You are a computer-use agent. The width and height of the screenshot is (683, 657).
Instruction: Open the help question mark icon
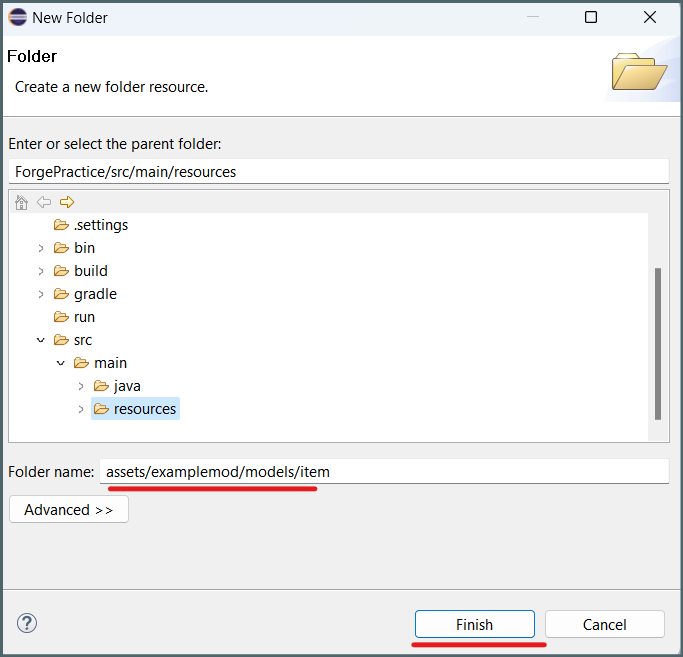pos(27,623)
